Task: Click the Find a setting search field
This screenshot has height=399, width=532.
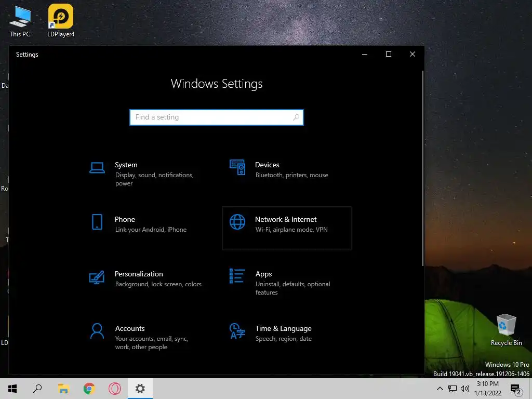Action: [217, 117]
